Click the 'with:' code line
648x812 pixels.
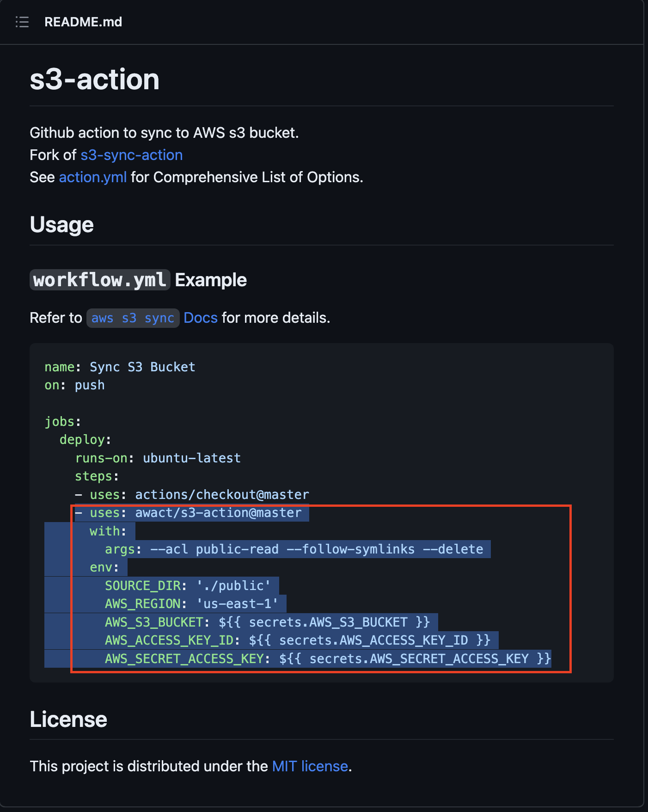pos(108,531)
